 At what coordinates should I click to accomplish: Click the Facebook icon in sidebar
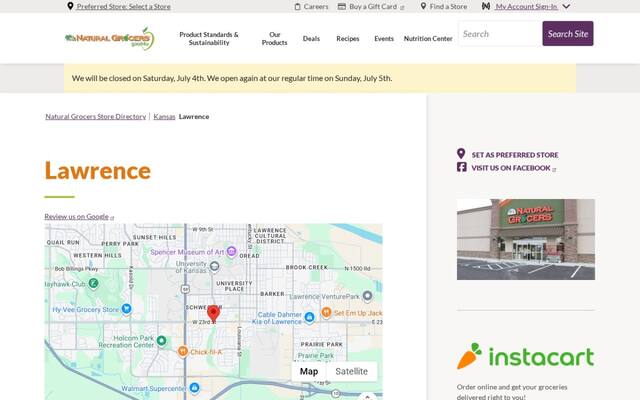462,167
